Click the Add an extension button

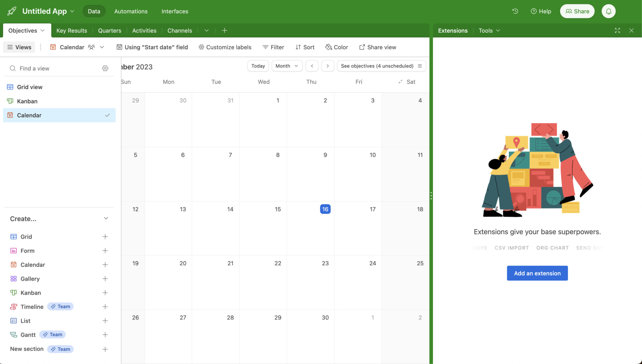(537, 273)
